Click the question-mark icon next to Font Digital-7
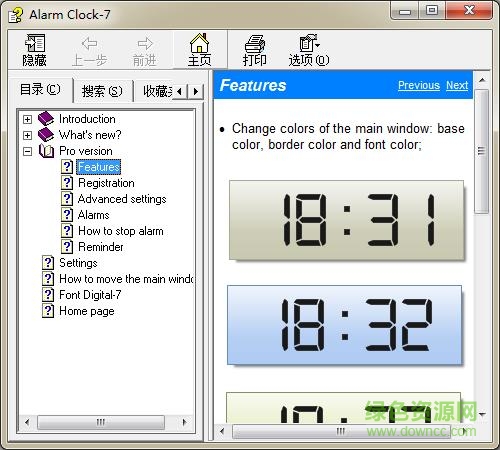This screenshot has width=500, height=450. tap(48, 295)
